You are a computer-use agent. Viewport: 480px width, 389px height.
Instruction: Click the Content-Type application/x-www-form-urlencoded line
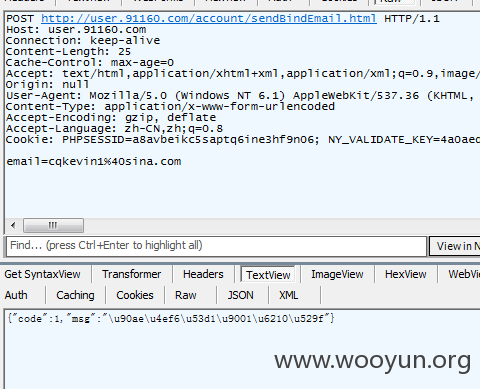tap(170, 107)
